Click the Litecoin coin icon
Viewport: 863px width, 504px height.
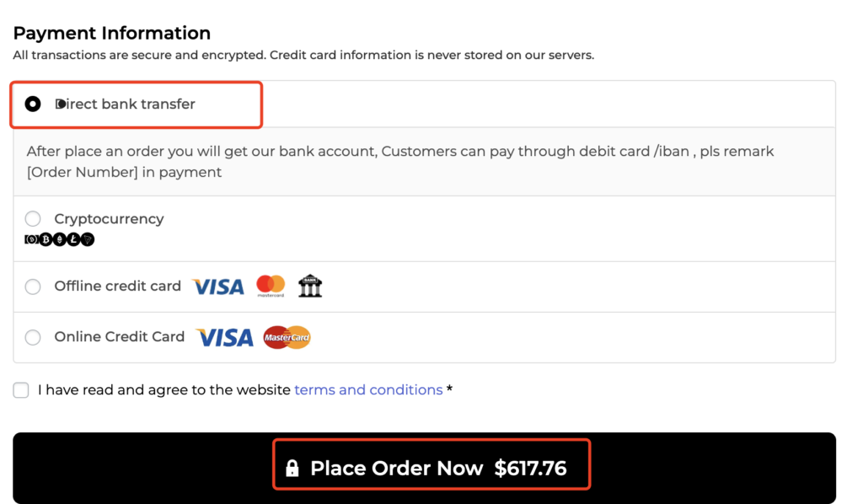point(74,239)
